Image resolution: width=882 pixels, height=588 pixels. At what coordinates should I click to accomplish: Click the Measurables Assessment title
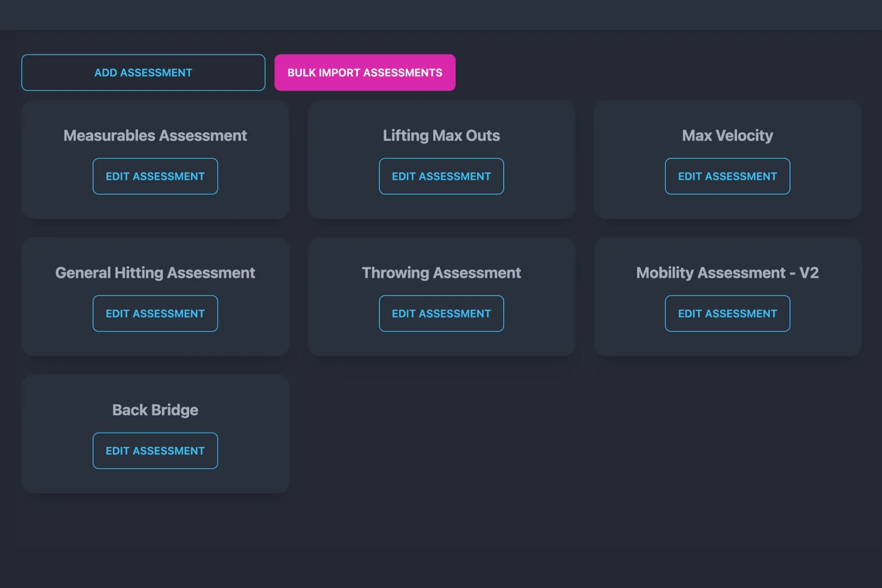(155, 135)
